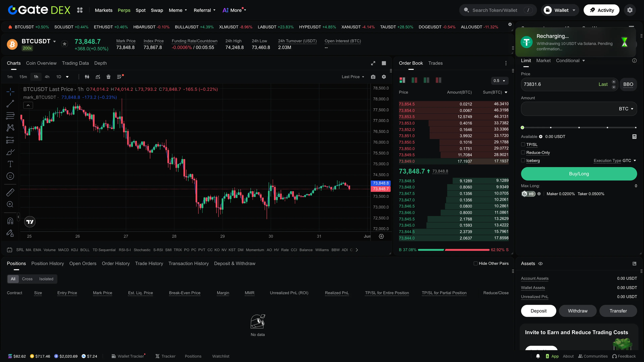Open the order book more options menu
The image size is (644, 362).
pos(506,63)
